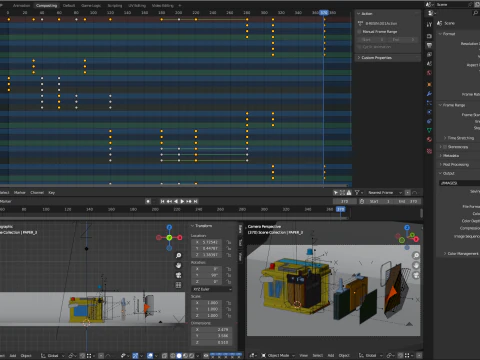This screenshot has height=360, width=480.
Task: Open the Physics properties tab
Action: (429, 112)
